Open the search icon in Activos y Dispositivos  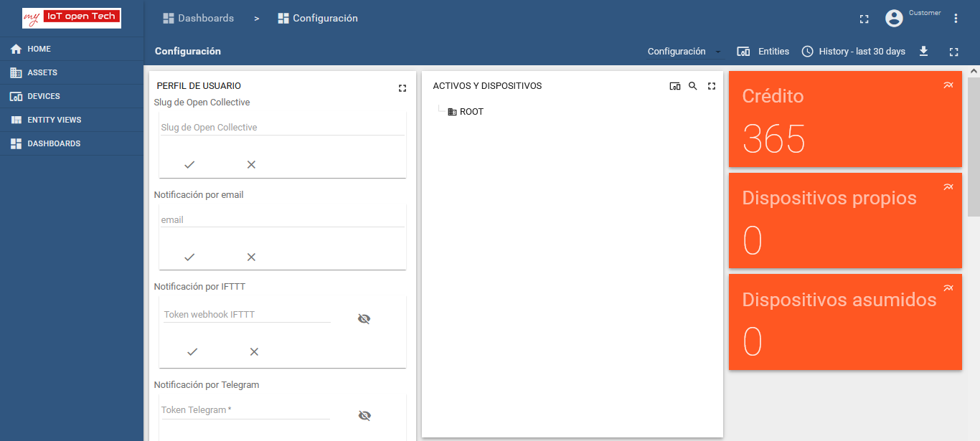click(x=692, y=85)
